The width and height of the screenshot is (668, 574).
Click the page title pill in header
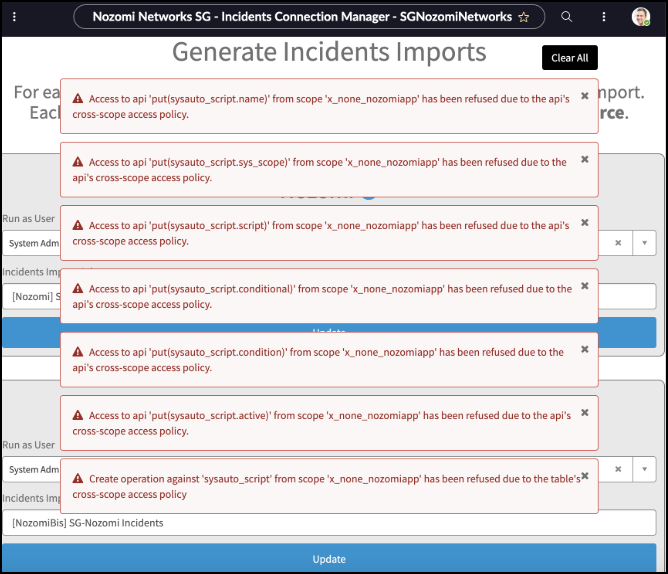tap(309, 17)
